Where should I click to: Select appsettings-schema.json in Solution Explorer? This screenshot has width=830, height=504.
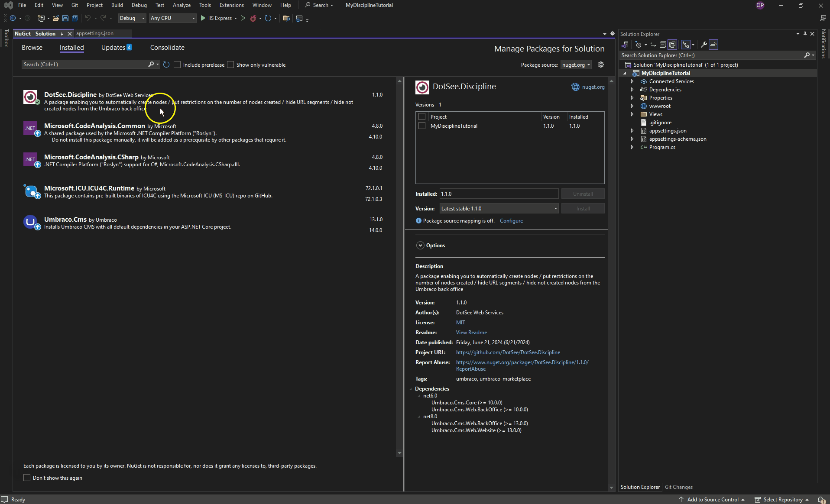pyautogui.click(x=678, y=139)
